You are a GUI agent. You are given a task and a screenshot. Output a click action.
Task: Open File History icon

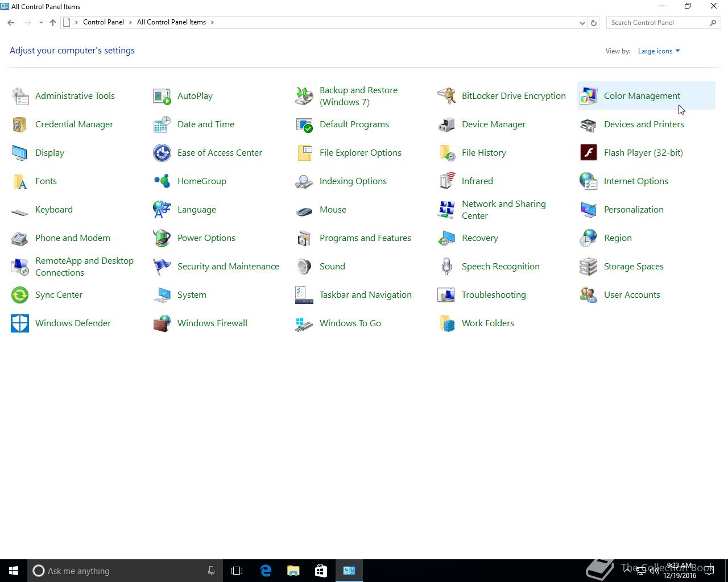tap(446, 153)
